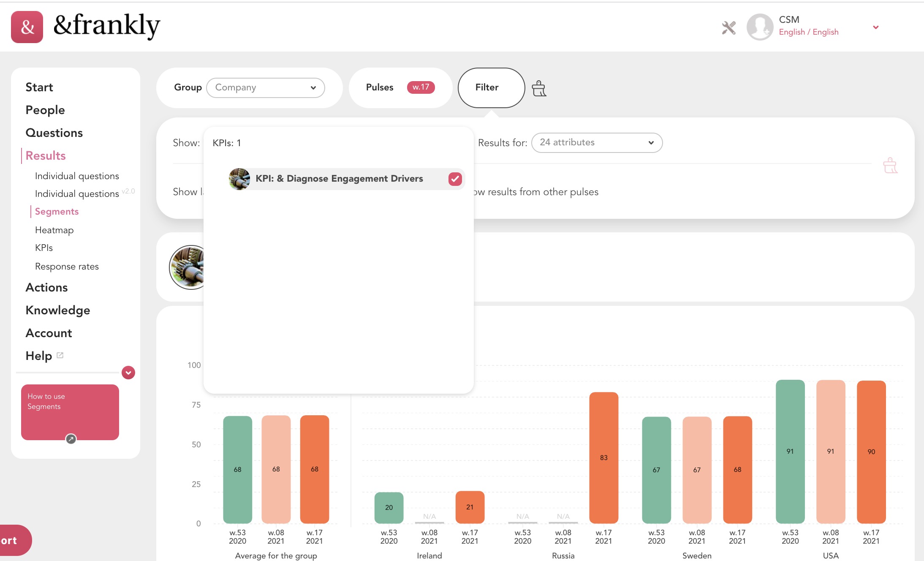Uncheck KPI: & Diagnose Engagement Drivers checkbox
This screenshot has width=924, height=561.
[455, 179]
